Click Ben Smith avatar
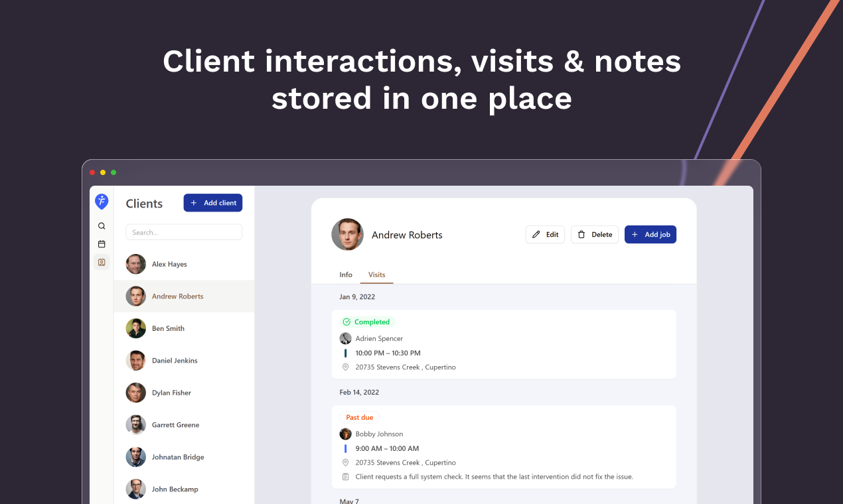This screenshot has width=843, height=504. click(136, 328)
